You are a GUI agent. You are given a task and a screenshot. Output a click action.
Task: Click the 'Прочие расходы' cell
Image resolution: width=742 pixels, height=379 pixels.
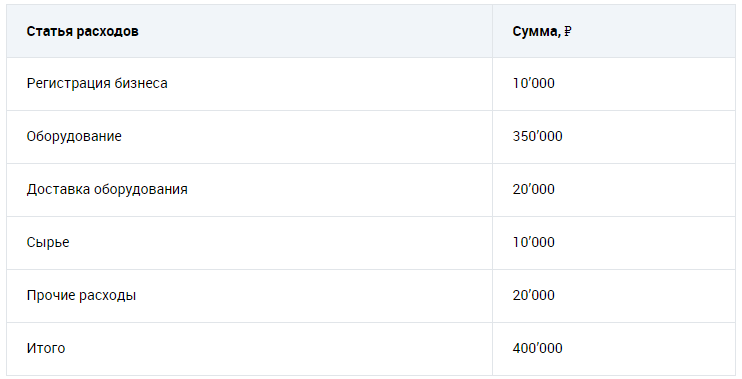pyautogui.click(x=249, y=296)
